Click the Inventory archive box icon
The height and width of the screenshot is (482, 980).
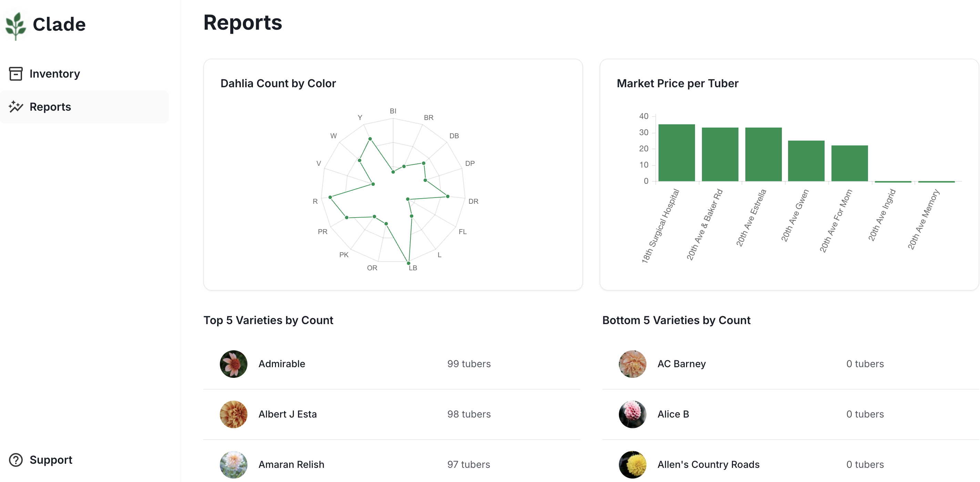pyautogui.click(x=16, y=73)
